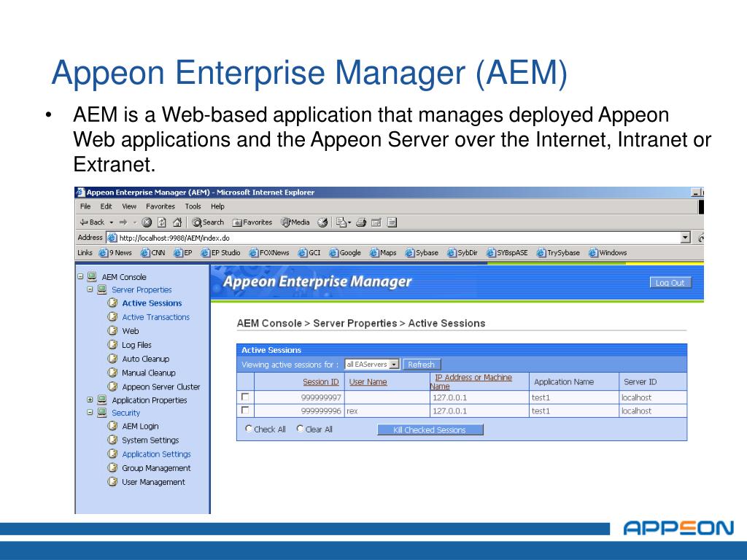Expand the Application Properties tree node
Image resolution: width=747 pixels, height=560 pixels.
click(90, 400)
